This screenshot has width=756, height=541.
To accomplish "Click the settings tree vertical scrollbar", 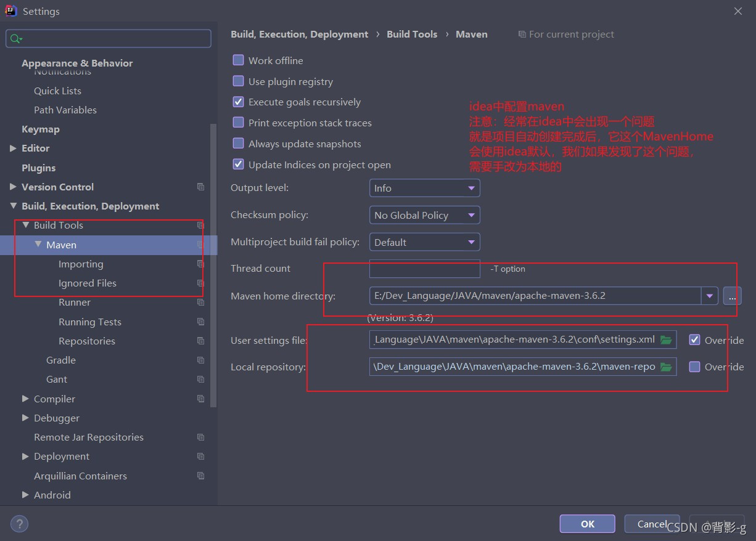I will tap(213, 265).
